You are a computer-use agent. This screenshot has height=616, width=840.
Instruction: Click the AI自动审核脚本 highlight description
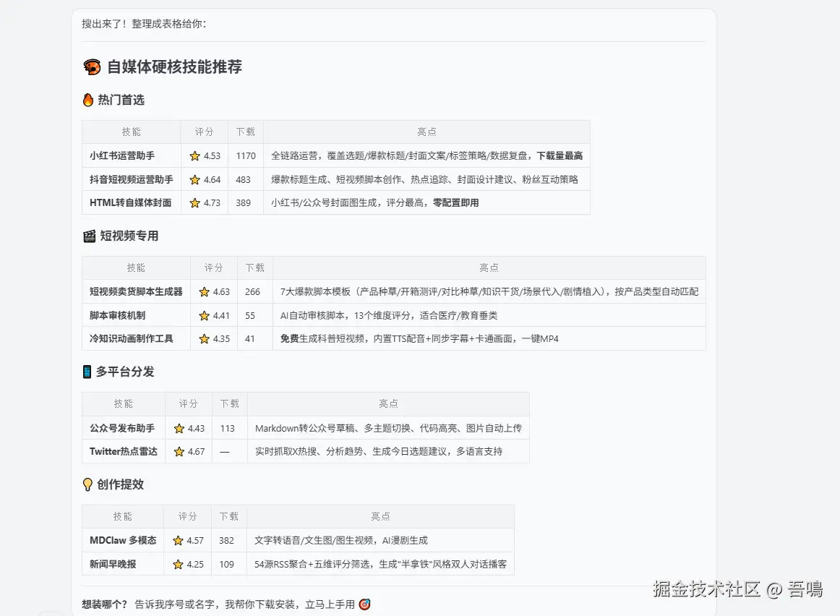click(x=389, y=315)
